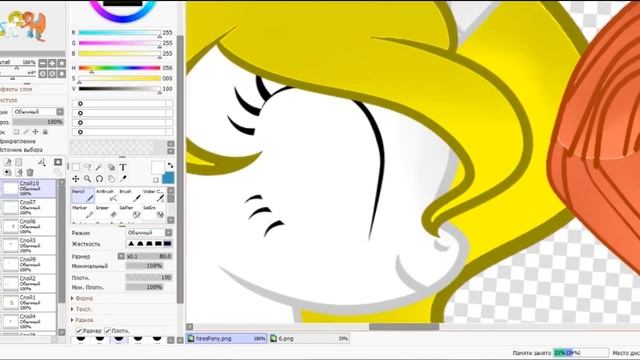Click the blue secondary color swatch
This screenshot has width=640, height=360.
point(168,178)
